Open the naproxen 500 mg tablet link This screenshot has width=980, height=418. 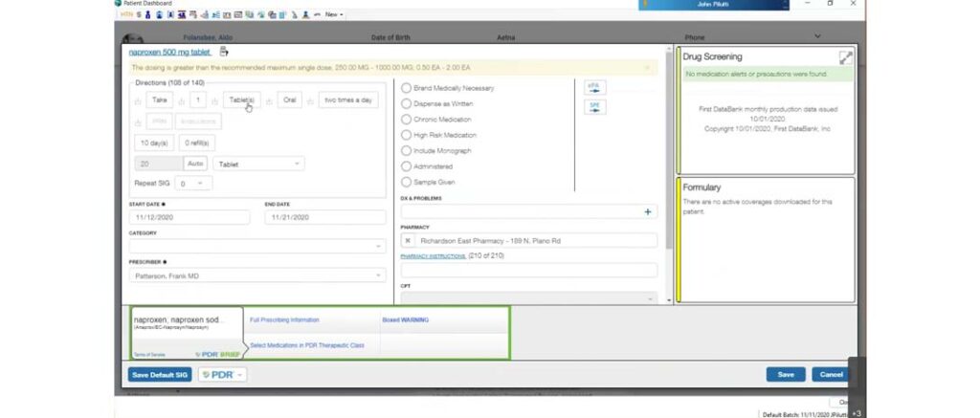click(x=169, y=53)
